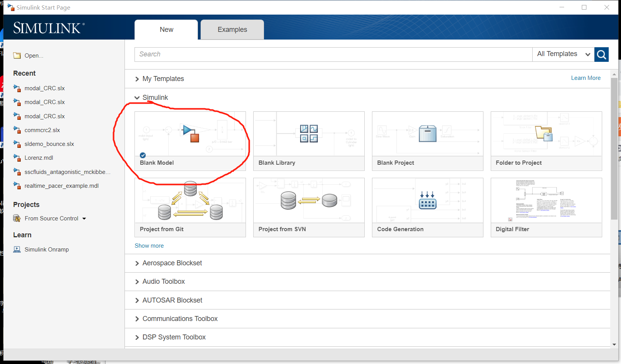This screenshot has width=621, height=364.
Task: Click the Open... link
Action: (34, 56)
